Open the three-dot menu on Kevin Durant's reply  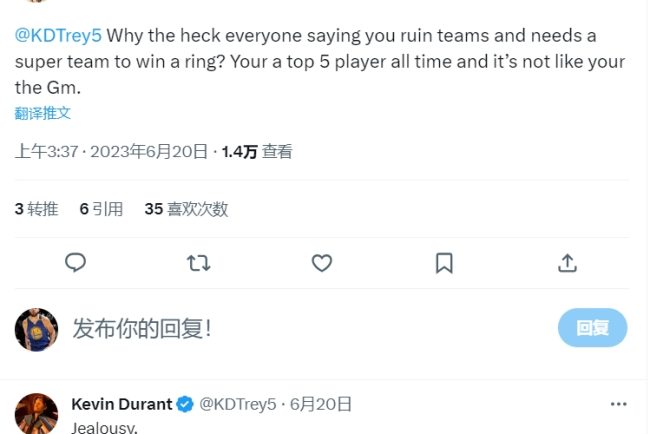tap(620, 404)
